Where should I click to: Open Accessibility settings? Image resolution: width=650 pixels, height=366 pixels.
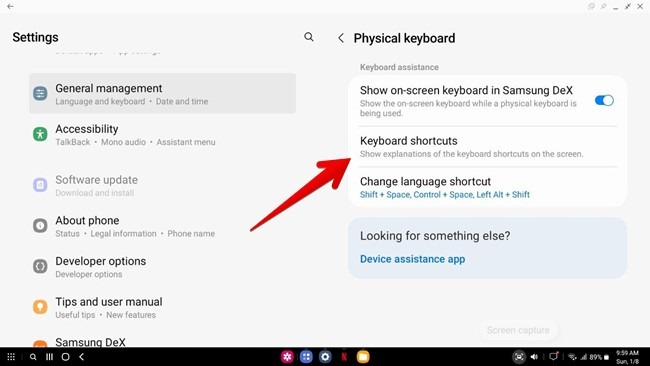(162, 134)
